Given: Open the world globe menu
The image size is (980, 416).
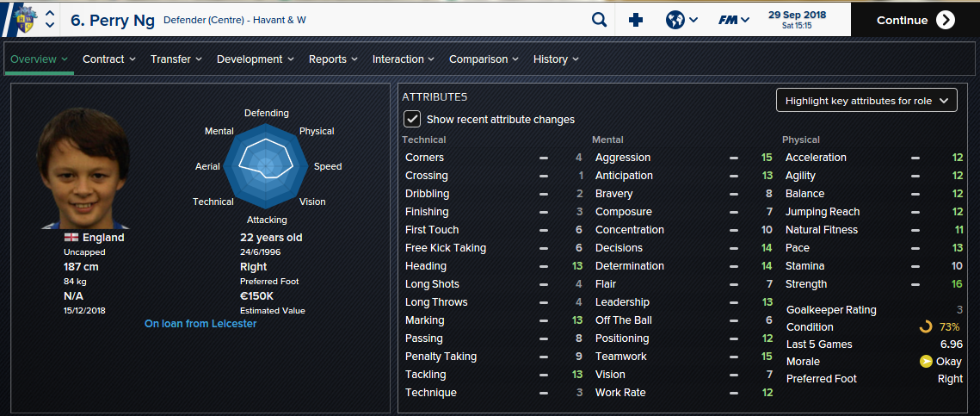Looking at the screenshot, I should 682,20.
